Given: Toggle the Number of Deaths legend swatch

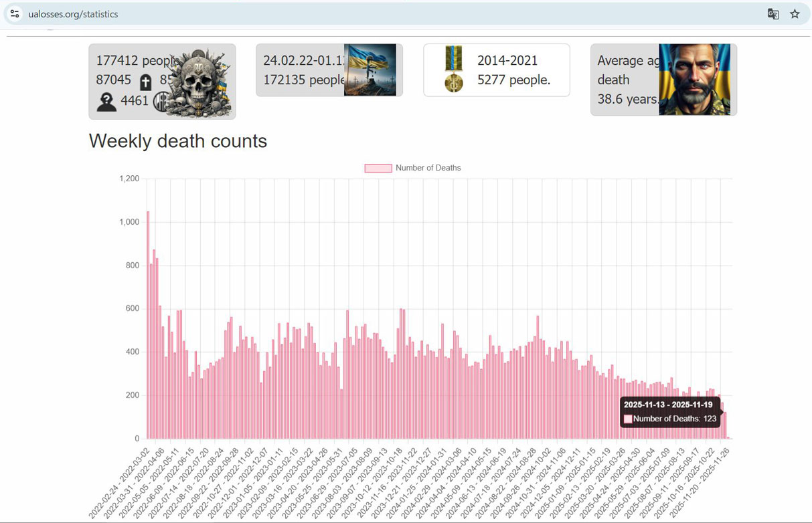Looking at the screenshot, I should click(378, 168).
